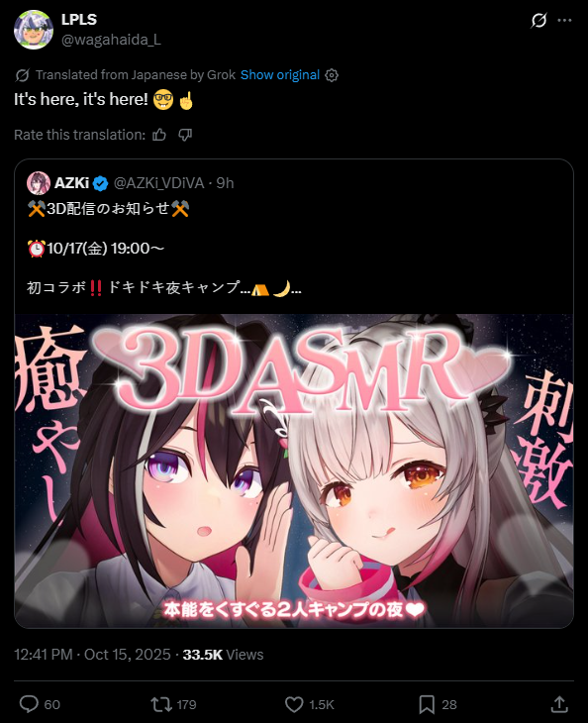
Task: Click the 12:41 PM Oct 15 timestamp
Action: point(92,655)
